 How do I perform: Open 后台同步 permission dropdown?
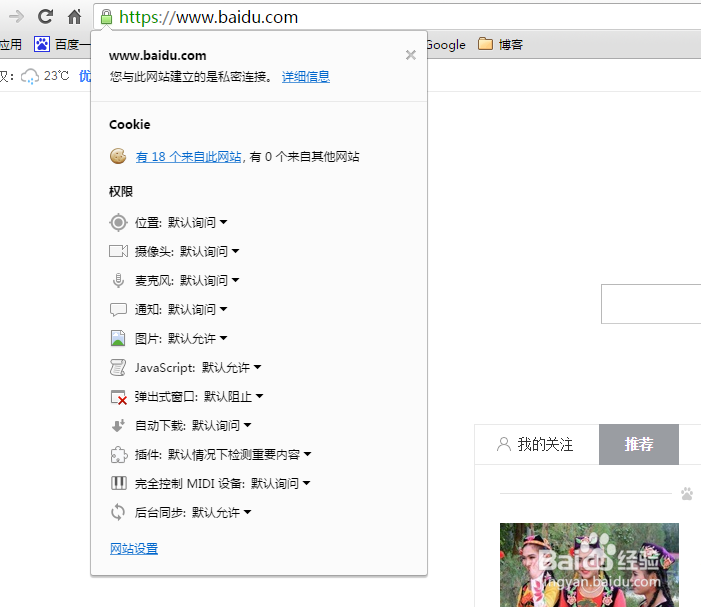click(222, 512)
